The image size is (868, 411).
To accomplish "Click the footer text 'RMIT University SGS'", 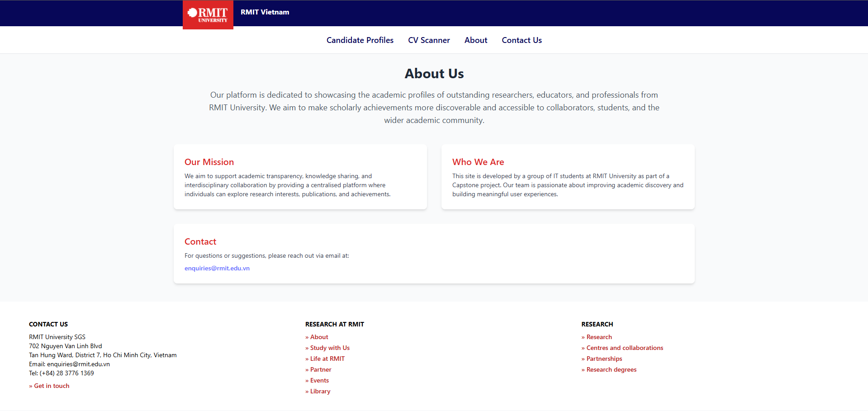I will 57,337.
